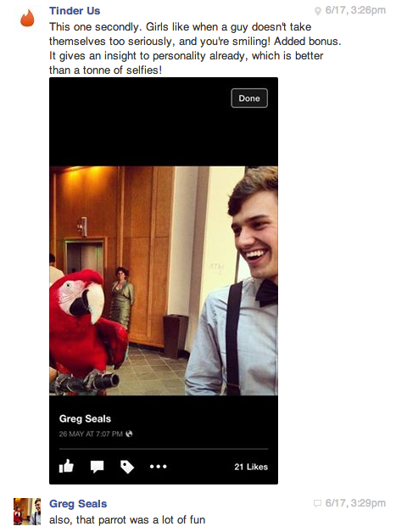Image resolution: width=396 pixels, height=532 pixels.
Task: Tap the Done button on photo viewer
Action: tap(249, 98)
